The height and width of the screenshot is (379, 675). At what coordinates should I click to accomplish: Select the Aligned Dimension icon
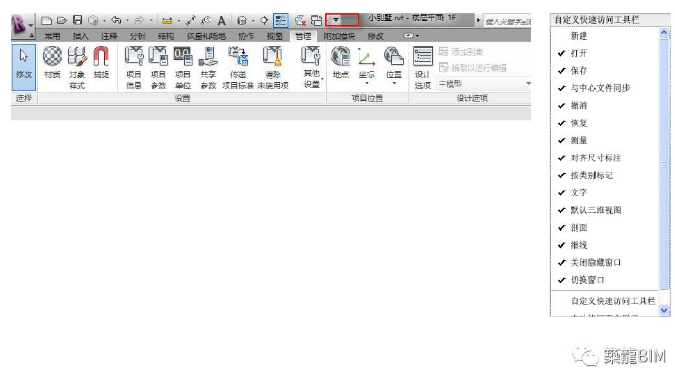click(x=191, y=20)
